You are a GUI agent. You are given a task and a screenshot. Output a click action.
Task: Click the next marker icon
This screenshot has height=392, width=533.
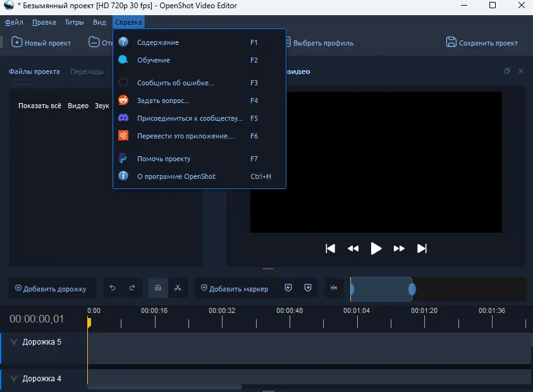pyautogui.click(x=308, y=288)
